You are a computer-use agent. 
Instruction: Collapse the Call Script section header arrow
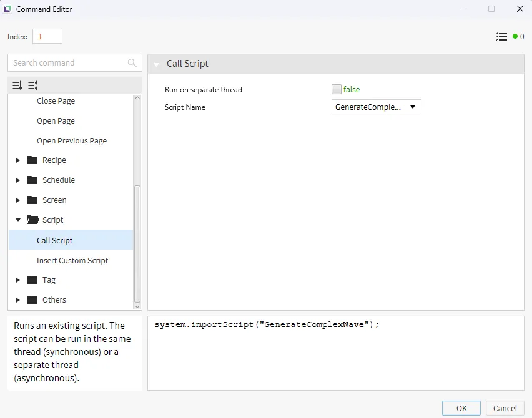point(156,64)
